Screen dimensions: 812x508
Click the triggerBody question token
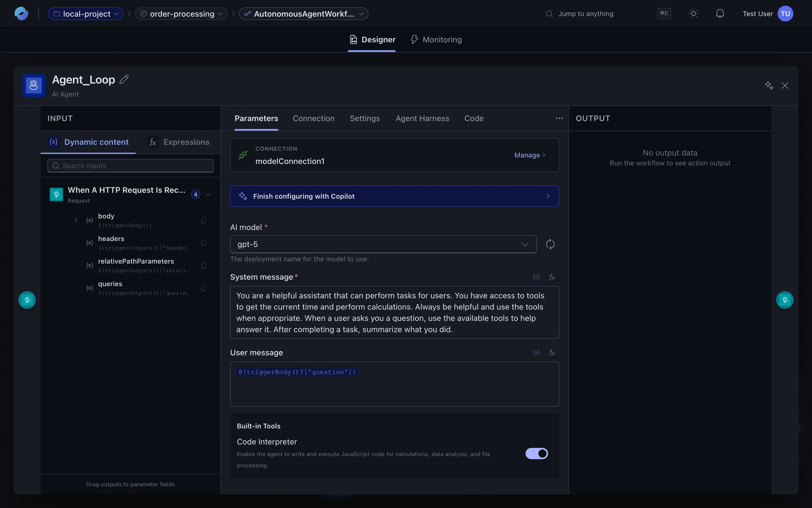pyautogui.click(x=297, y=372)
